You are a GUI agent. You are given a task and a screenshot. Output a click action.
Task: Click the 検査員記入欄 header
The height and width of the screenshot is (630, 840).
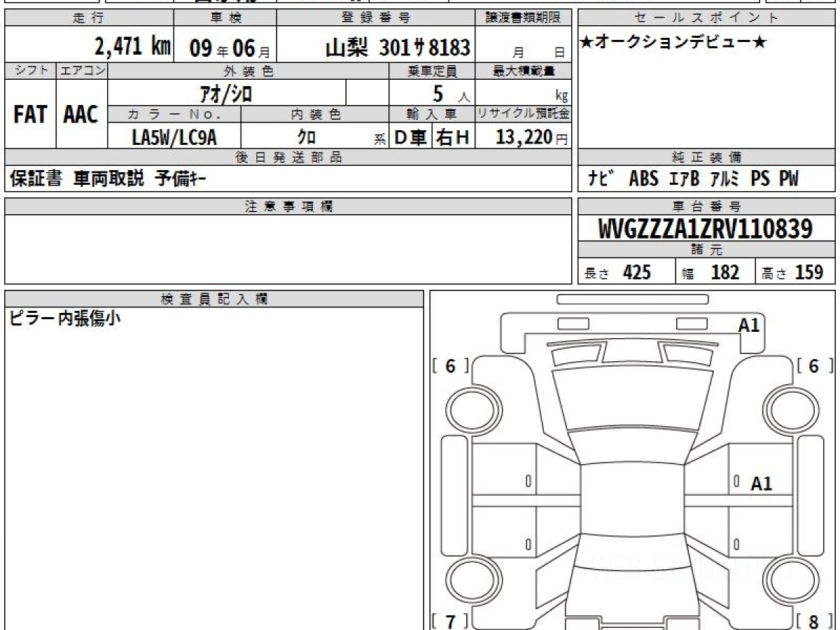click(214, 298)
